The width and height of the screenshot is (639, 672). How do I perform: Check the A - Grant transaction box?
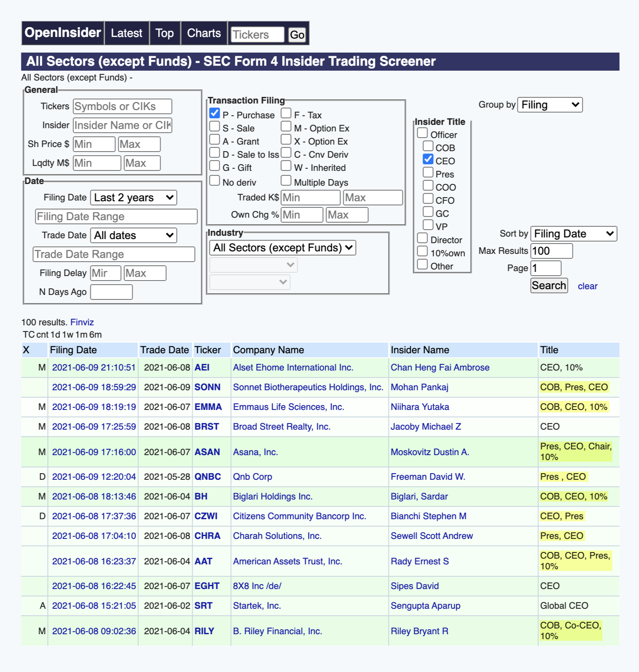click(x=214, y=140)
